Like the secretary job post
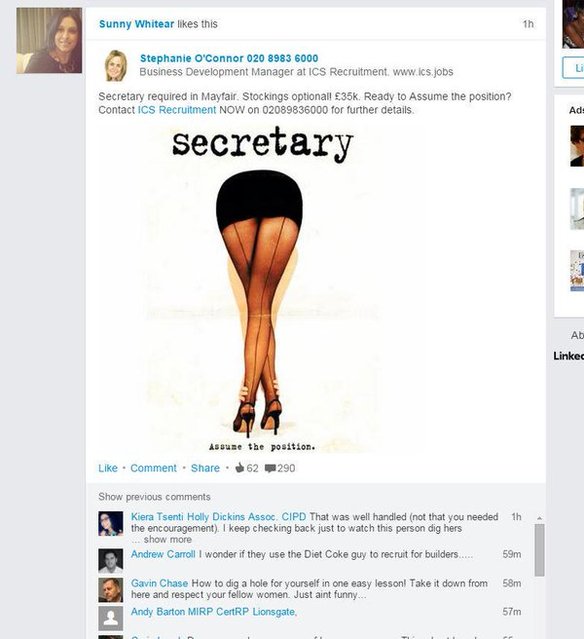The image size is (584, 639). 108,468
